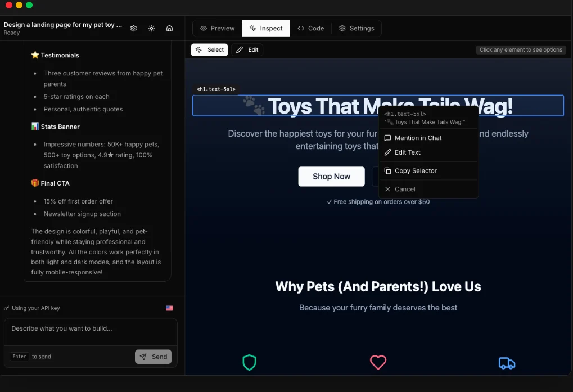The height and width of the screenshot is (392, 573).
Task: Click 'Newsletter signup section' bullet
Action: click(x=82, y=214)
